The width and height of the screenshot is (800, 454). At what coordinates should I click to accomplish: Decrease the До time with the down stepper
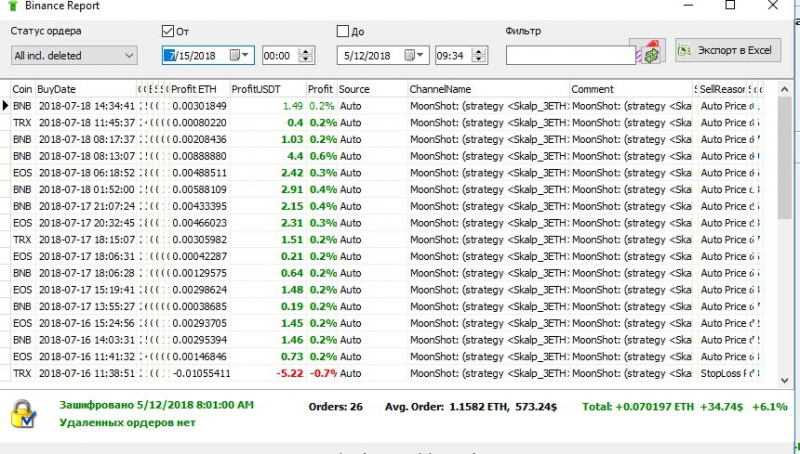coord(479,59)
